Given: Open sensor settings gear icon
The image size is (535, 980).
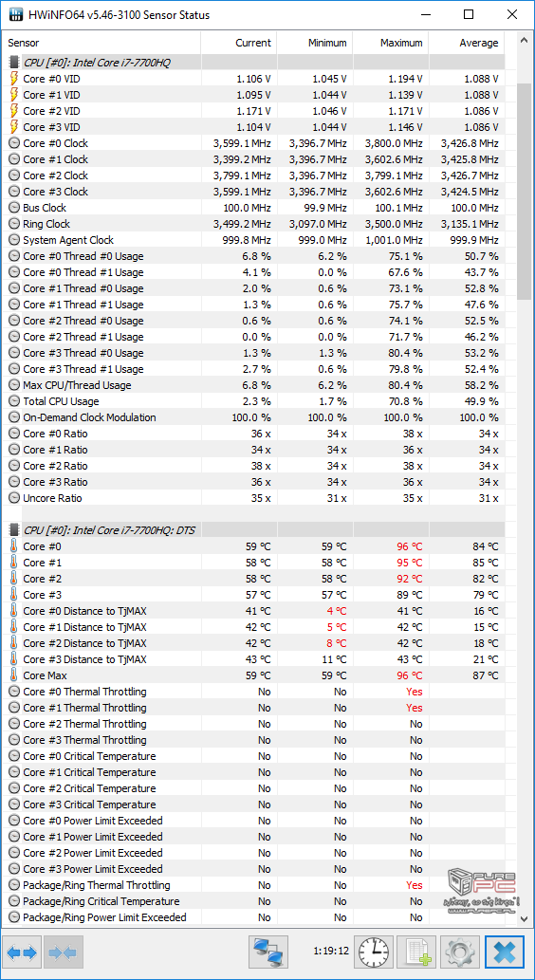Looking at the screenshot, I should pos(460,952).
